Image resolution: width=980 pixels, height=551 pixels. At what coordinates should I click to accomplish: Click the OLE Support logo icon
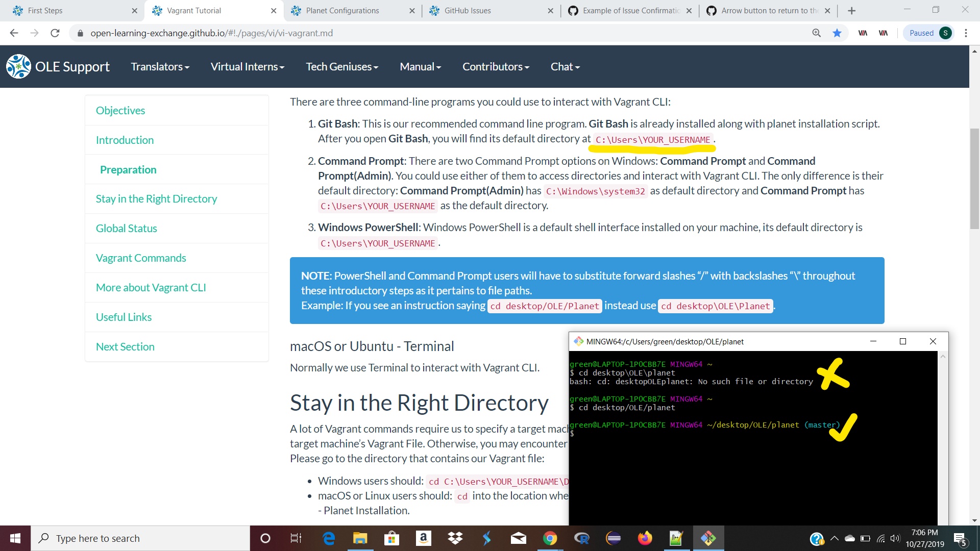pyautogui.click(x=19, y=66)
